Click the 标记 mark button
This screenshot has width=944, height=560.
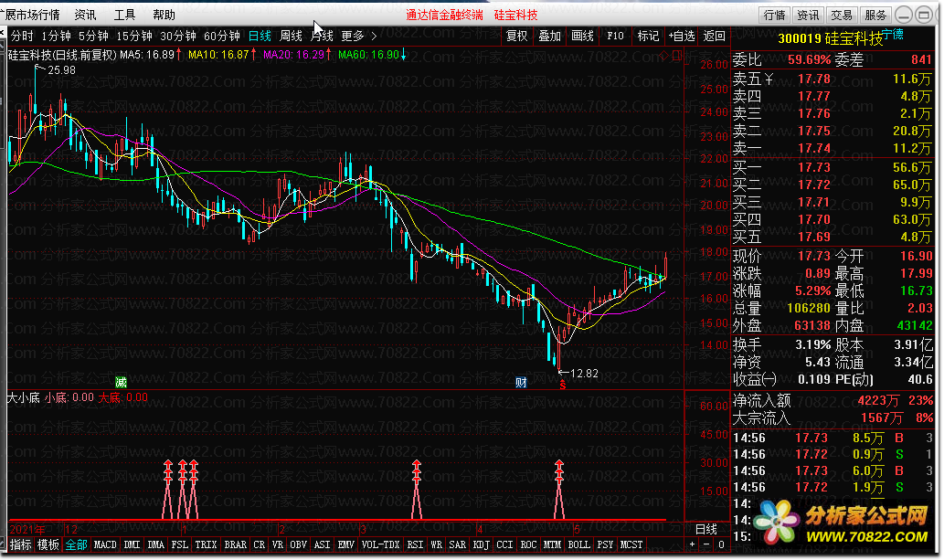coord(648,37)
